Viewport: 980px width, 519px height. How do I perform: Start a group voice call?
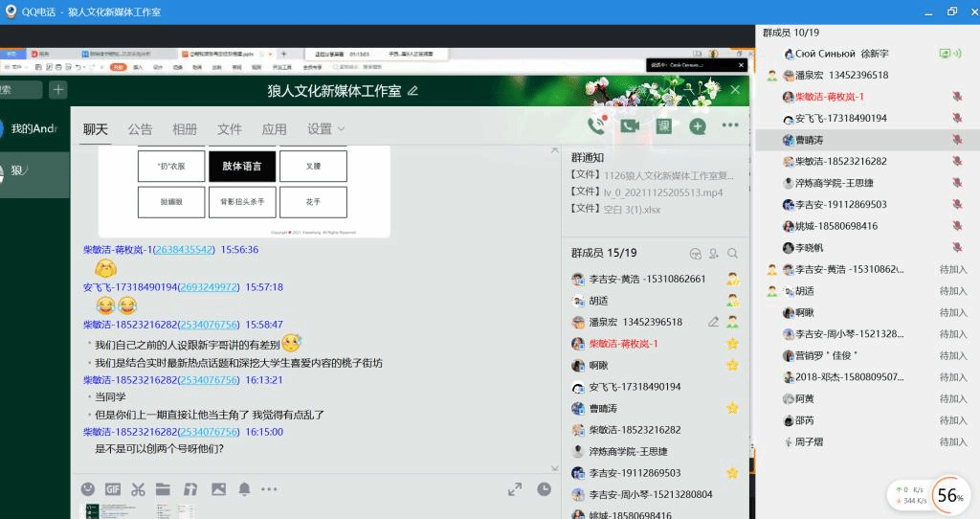597,125
